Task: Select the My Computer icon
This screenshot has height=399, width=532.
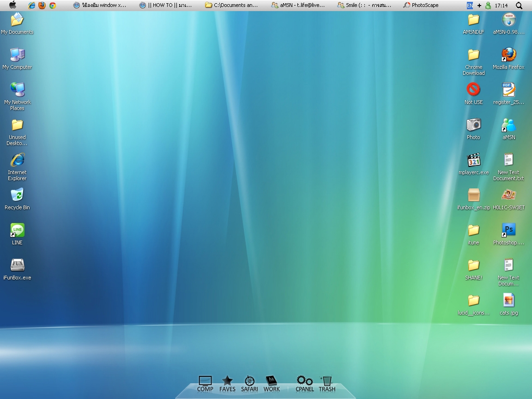Action: [x=17, y=59]
